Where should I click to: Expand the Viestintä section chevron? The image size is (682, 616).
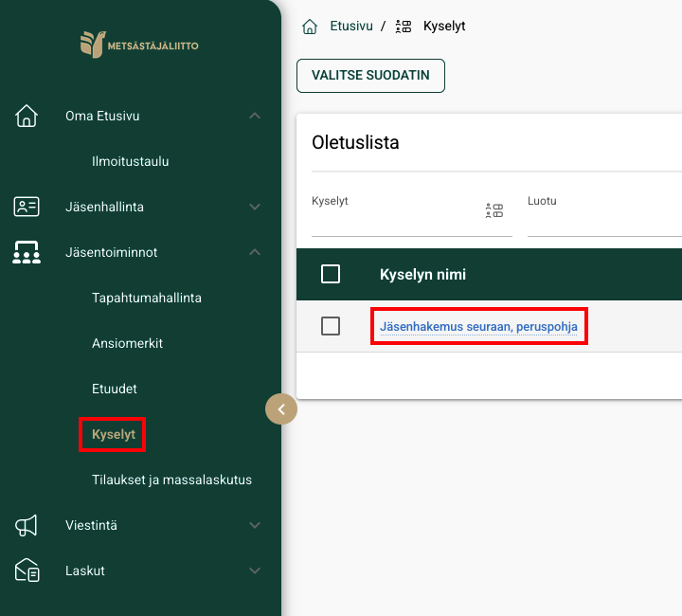(255, 525)
